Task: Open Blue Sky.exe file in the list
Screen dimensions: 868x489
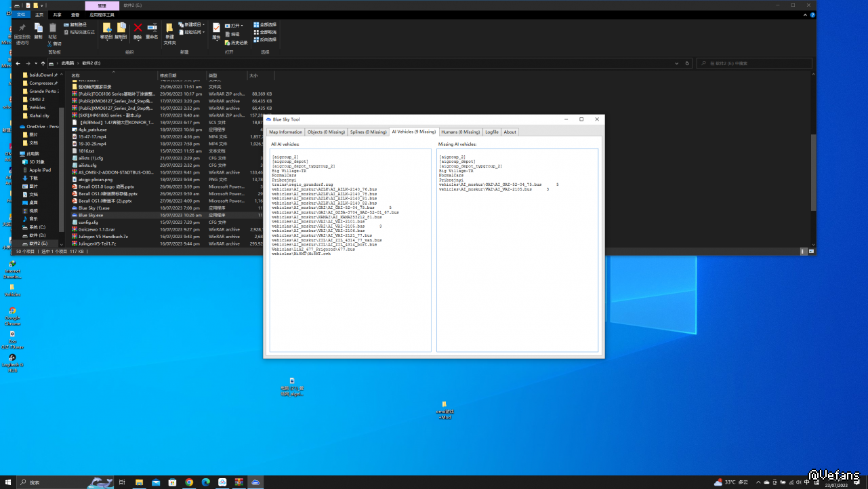Action: pos(90,215)
